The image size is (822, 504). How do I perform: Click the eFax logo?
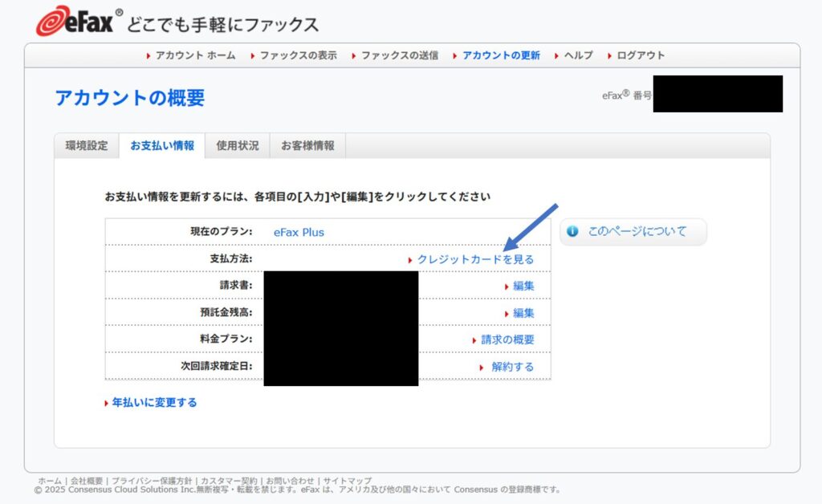(x=79, y=22)
